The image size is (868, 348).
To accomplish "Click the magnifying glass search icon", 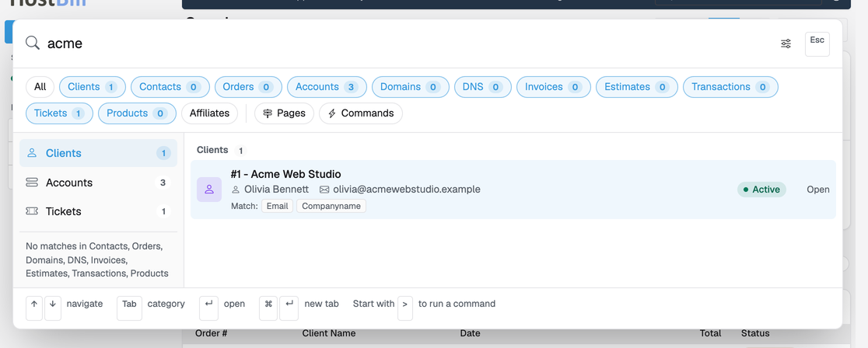I will (x=33, y=43).
